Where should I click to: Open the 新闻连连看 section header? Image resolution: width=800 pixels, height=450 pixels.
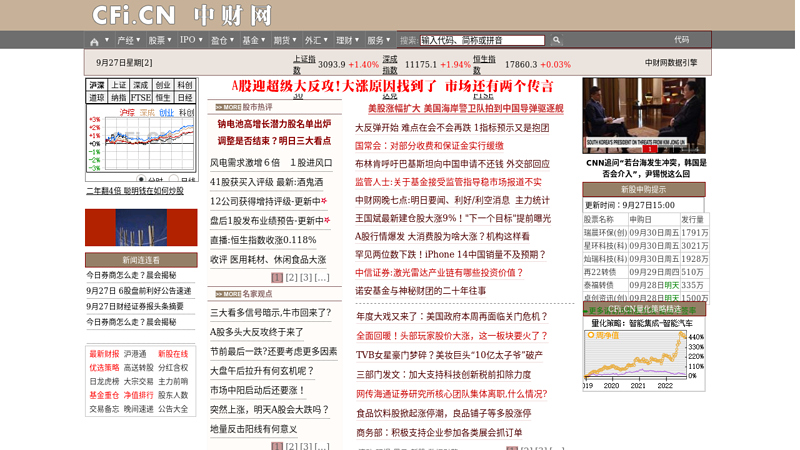[141, 260]
